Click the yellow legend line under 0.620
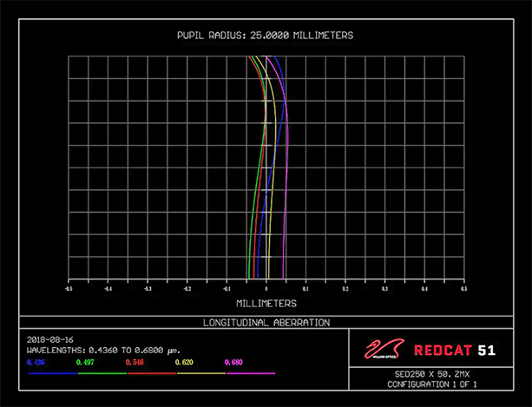 pos(200,373)
